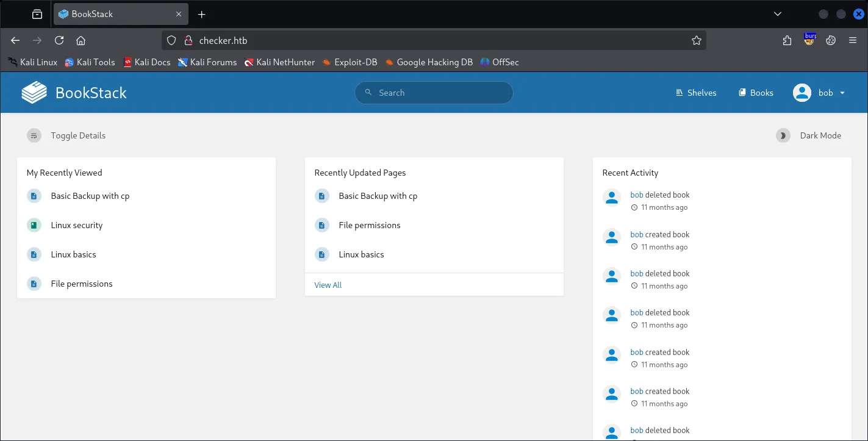
Task: Click the BookStack search field
Action: pyautogui.click(x=434, y=93)
